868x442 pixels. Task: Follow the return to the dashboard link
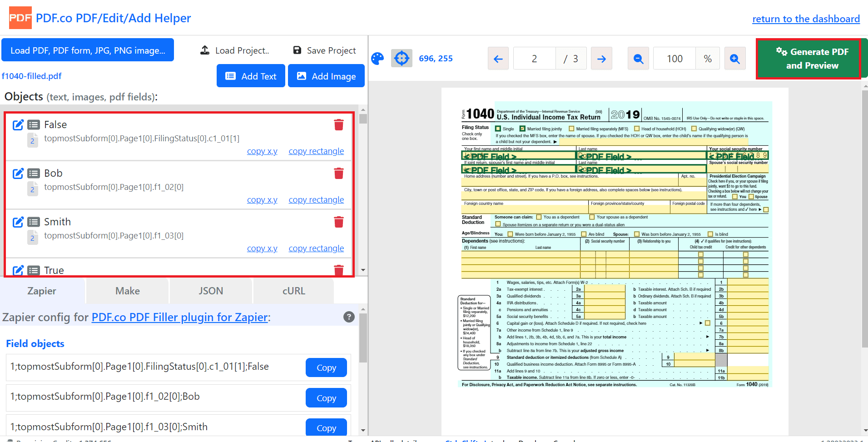806,19
